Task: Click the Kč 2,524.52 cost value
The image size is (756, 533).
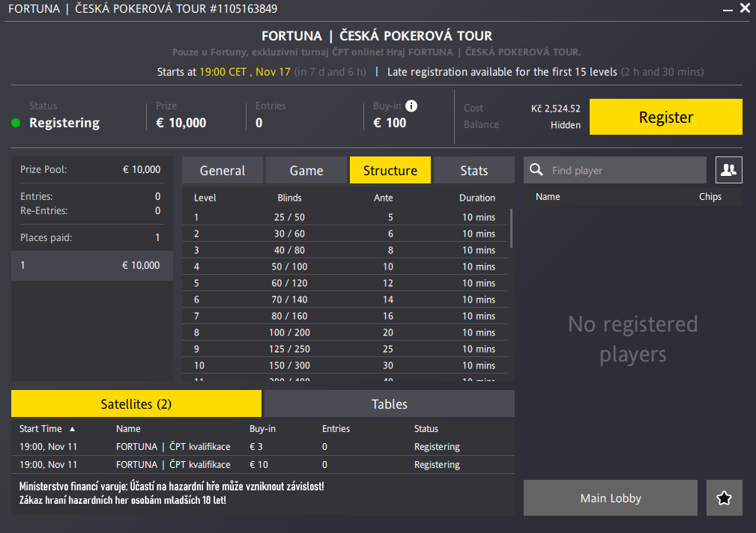Action: [x=555, y=109]
